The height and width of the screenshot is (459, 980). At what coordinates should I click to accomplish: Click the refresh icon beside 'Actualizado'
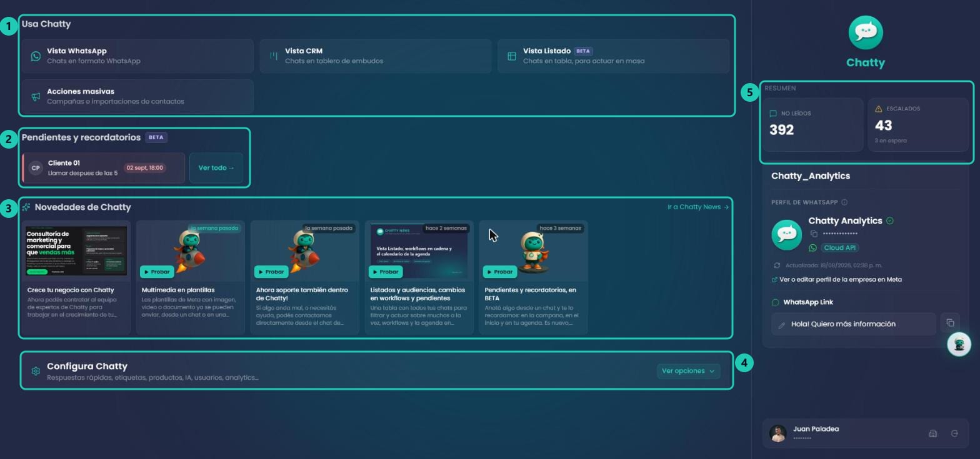[x=777, y=265]
